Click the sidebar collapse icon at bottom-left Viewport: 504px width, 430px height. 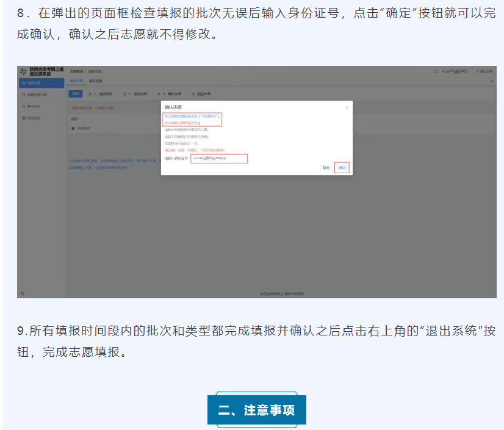(23, 293)
